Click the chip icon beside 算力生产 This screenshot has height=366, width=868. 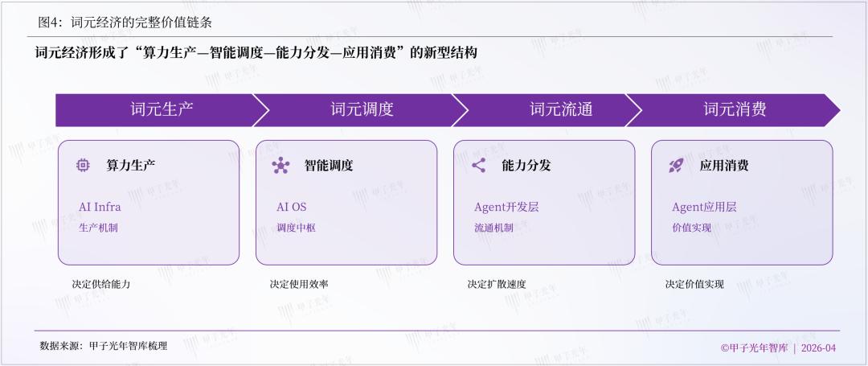click(82, 166)
